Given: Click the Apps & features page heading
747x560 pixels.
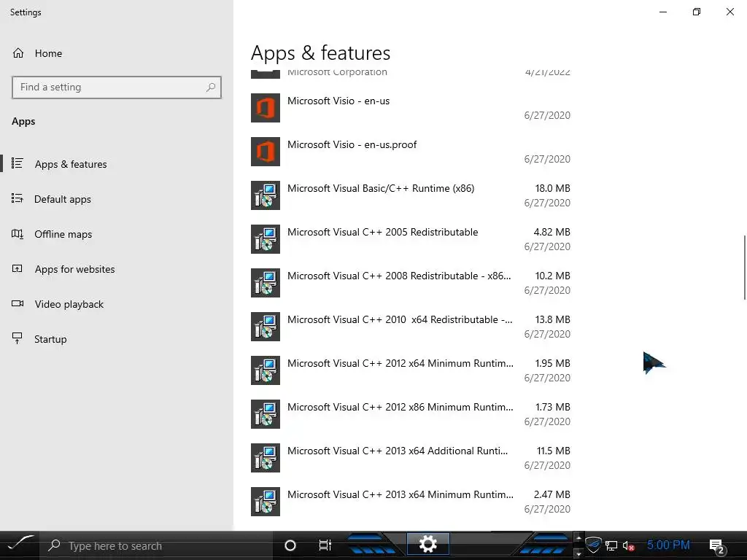Looking at the screenshot, I should (321, 52).
